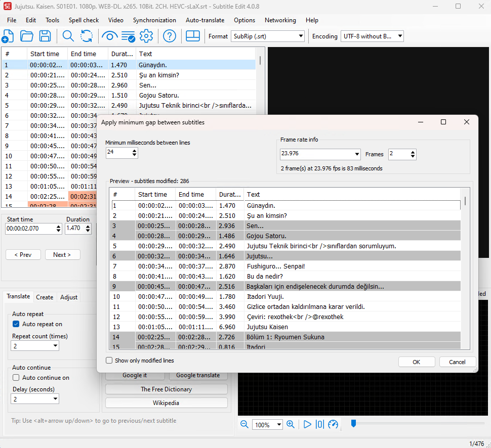Click the playback speed gauge icon
Image resolution: width=491 pixels, height=448 pixels.
pos(333,425)
